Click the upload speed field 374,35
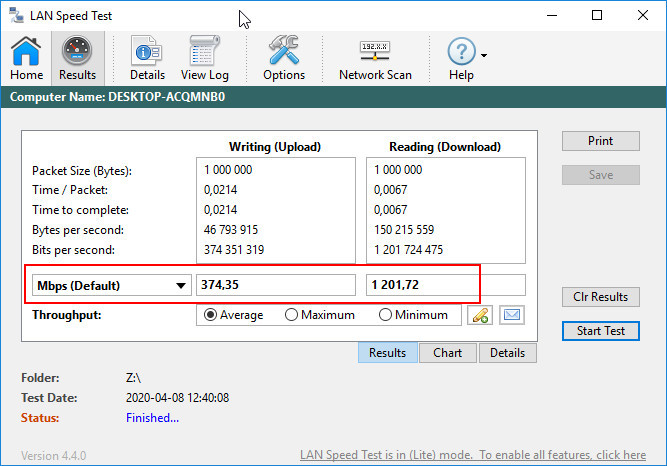This screenshot has height=466, width=667. pyautogui.click(x=276, y=285)
